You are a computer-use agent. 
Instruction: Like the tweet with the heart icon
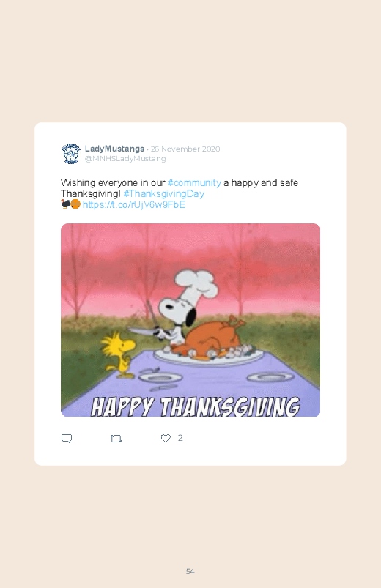pos(166,438)
